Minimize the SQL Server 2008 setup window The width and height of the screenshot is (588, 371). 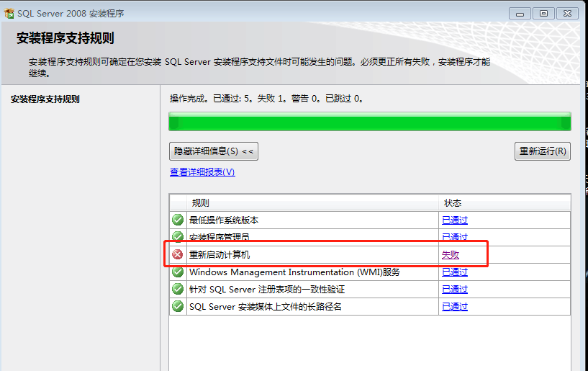520,14
